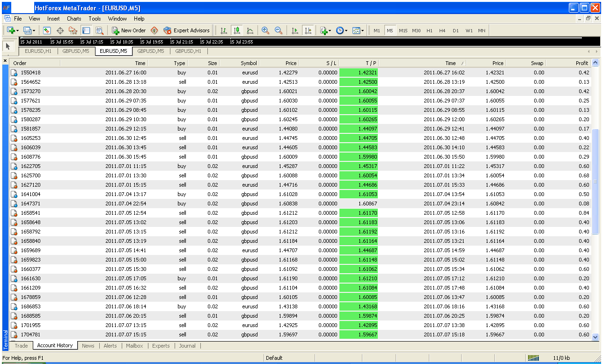Open the File menu
The height and width of the screenshot is (364, 603).
coord(18,19)
